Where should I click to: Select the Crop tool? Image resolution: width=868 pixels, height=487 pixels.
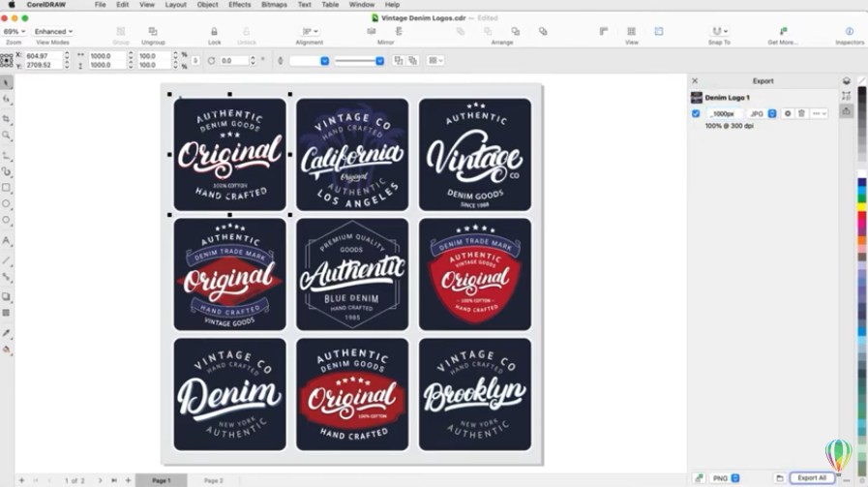tap(7, 118)
